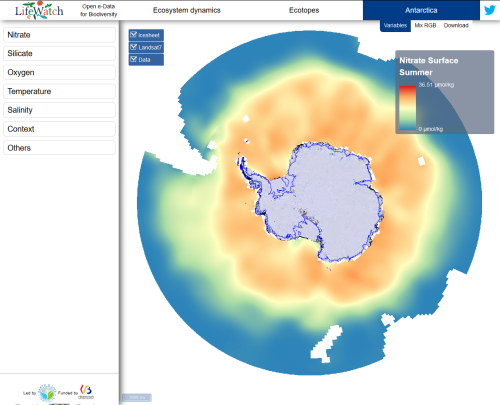Click the map scale bar
Screen dimensions: 500x405
pos(137,397)
